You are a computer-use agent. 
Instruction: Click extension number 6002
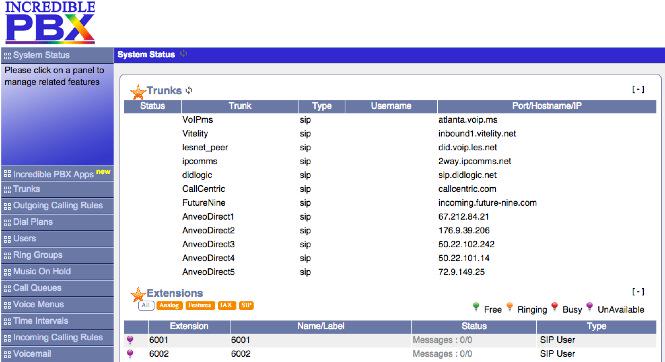click(159, 354)
